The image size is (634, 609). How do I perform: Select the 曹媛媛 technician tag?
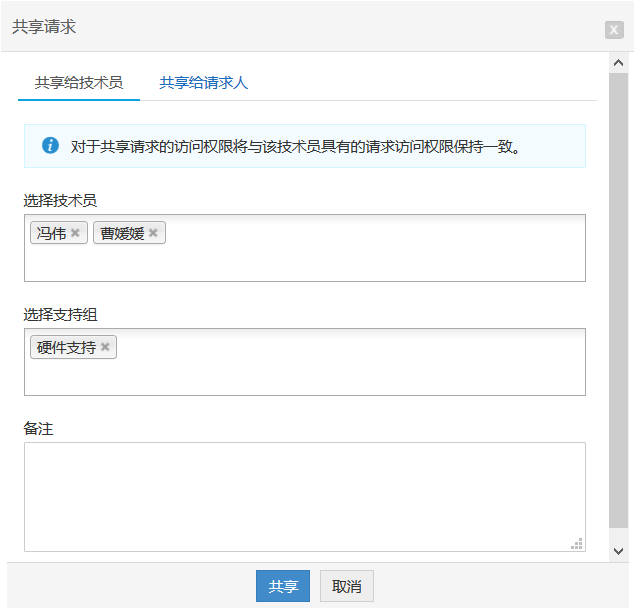[x=122, y=233]
